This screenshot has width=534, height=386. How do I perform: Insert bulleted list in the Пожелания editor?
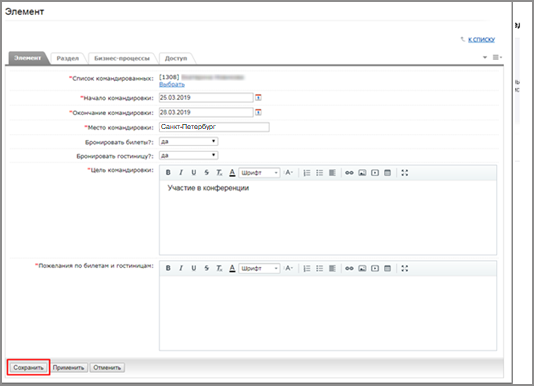(319, 268)
